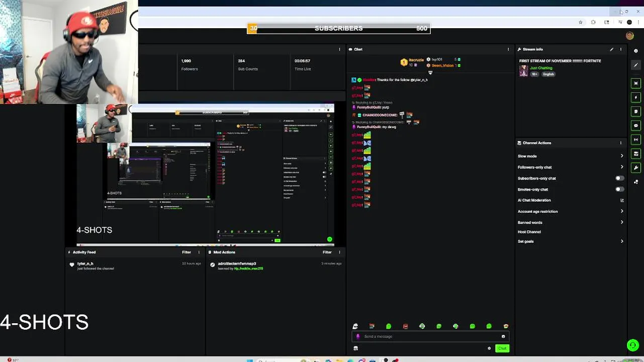
Task: Click the shop icon below message box
Action: [355, 348]
